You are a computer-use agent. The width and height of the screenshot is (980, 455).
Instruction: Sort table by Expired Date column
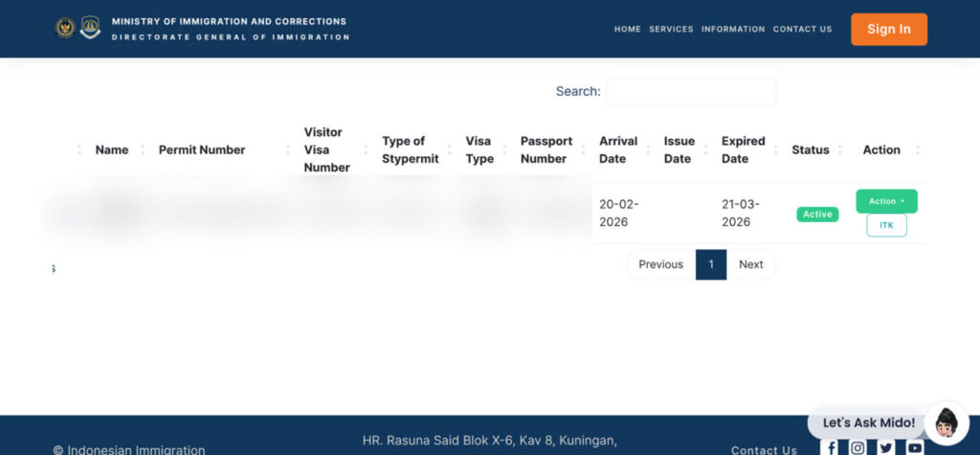pos(743,149)
